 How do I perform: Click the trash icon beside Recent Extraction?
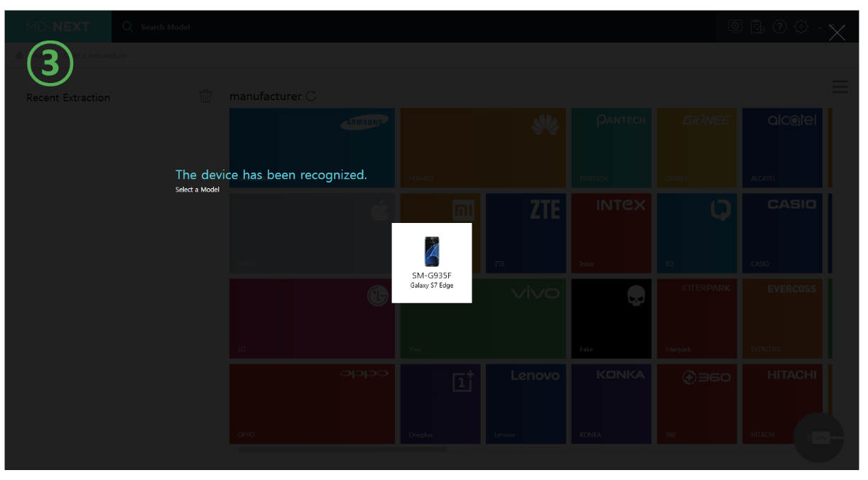pyautogui.click(x=206, y=96)
